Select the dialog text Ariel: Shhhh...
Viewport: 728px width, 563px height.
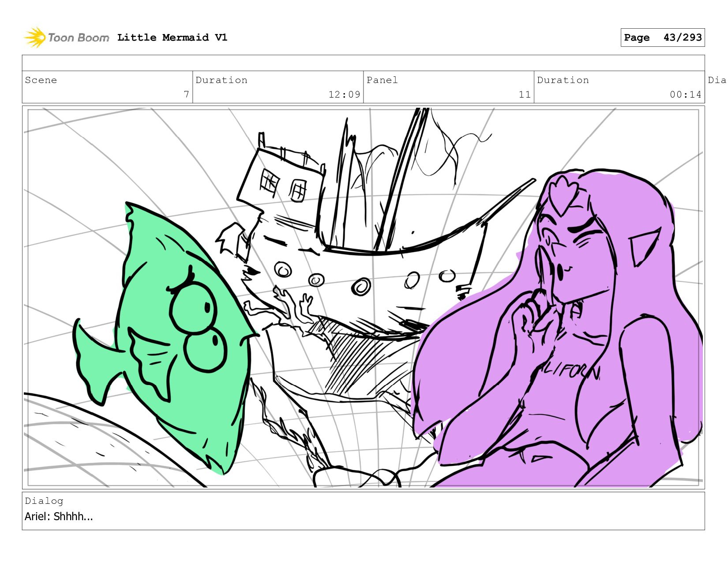pyautogui.click(x=59, y=516)
